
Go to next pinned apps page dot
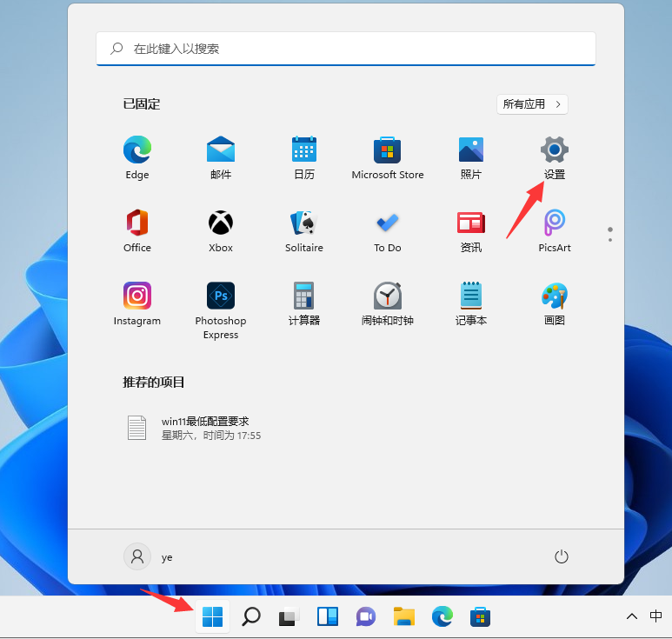(x=610, y=240)
